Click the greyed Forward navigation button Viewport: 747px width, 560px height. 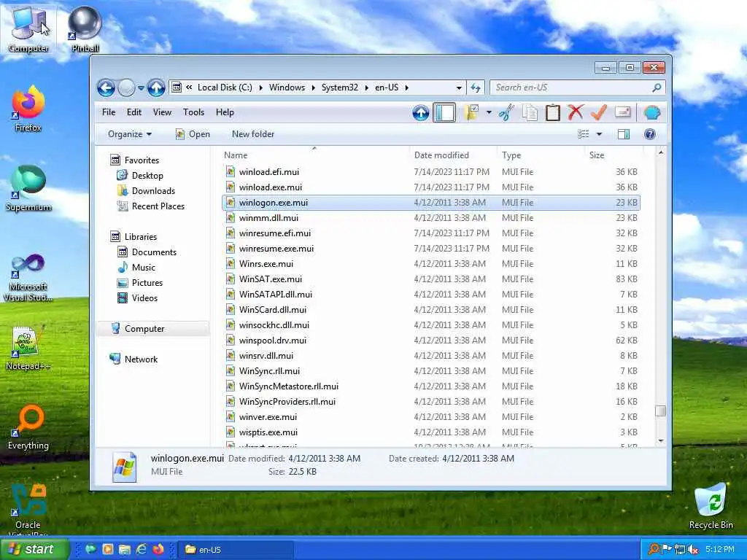tap(126, 87)
